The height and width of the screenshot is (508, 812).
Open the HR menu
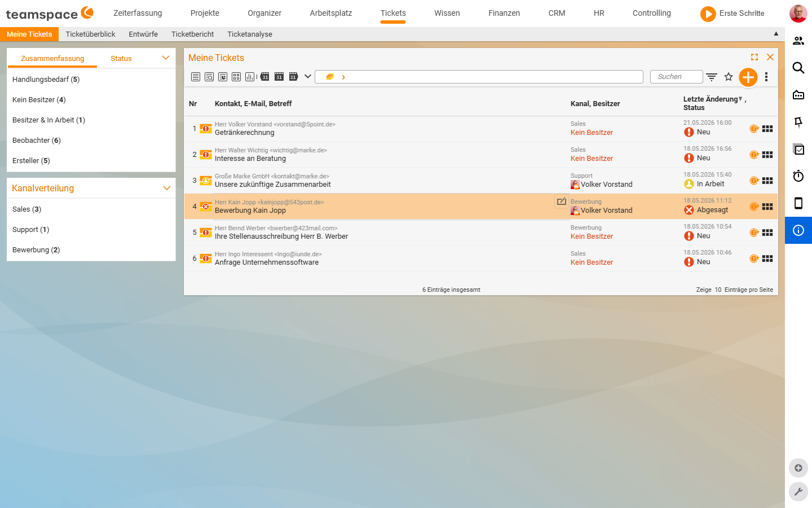click(x=599, y=13)
